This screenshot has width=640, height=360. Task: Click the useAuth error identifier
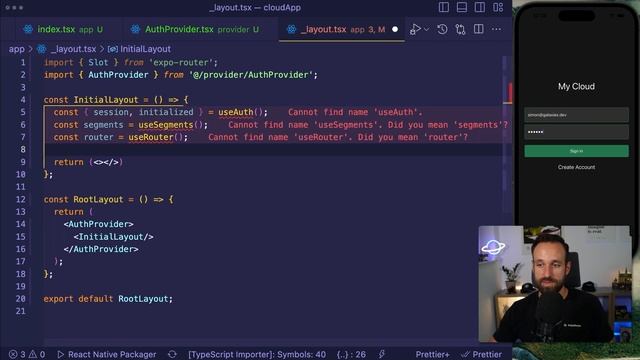click(236, 112)
